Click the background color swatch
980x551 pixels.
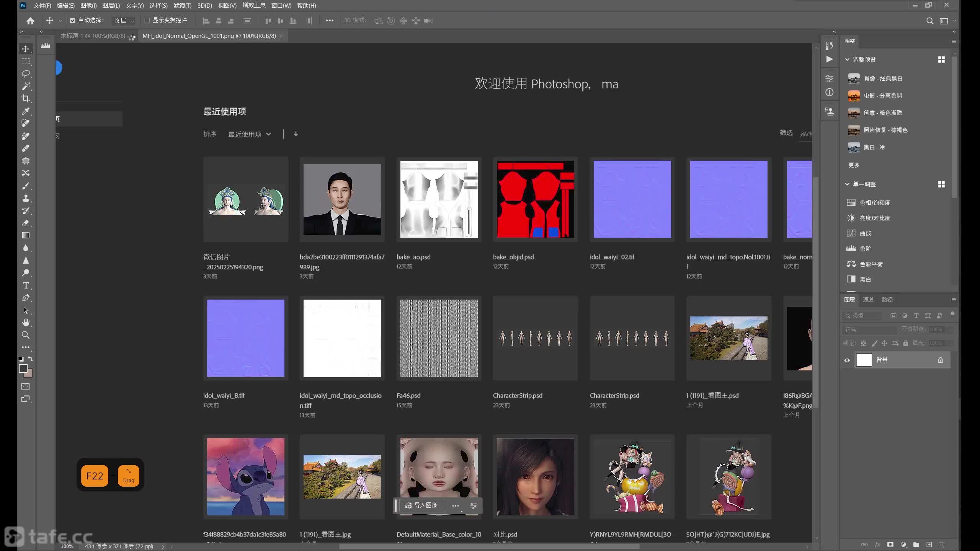pyautogui.click(x=29, y=375)
